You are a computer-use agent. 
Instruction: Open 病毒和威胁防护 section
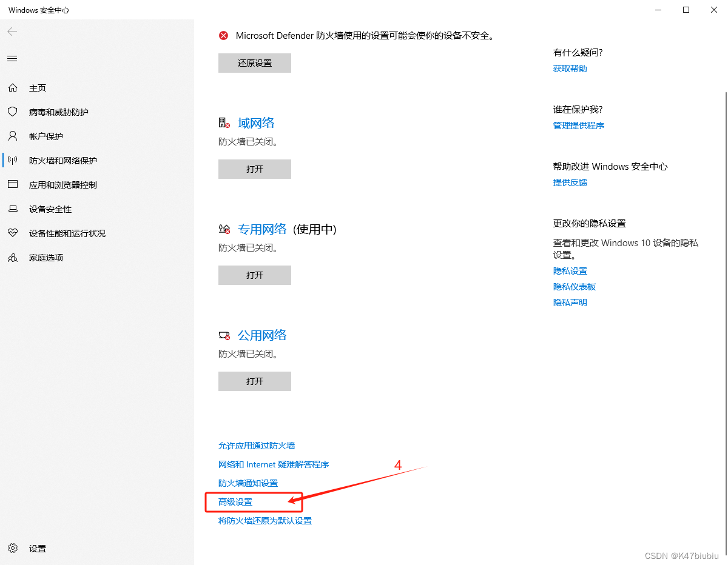click(59, 112)
